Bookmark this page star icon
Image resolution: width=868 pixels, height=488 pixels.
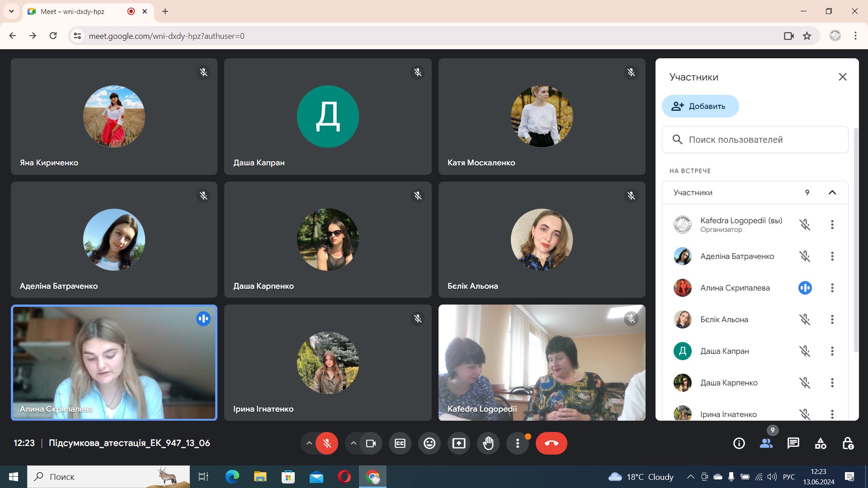(x=807, y=36)
